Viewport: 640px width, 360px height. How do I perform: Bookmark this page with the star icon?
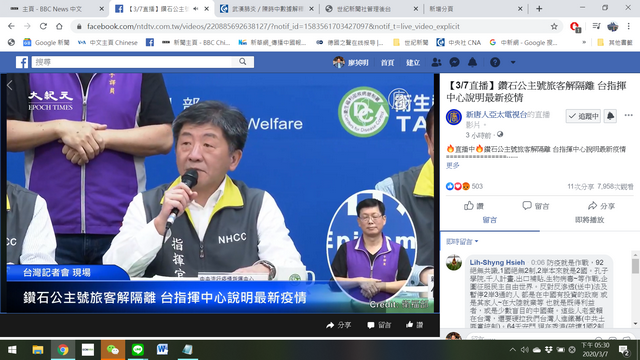[x=554, y=27]
